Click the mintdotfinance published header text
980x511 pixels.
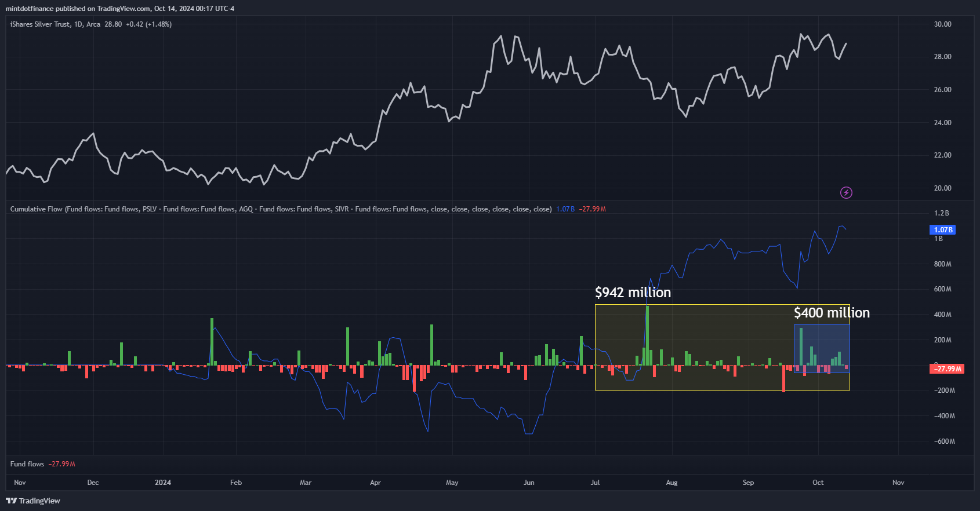120,9
